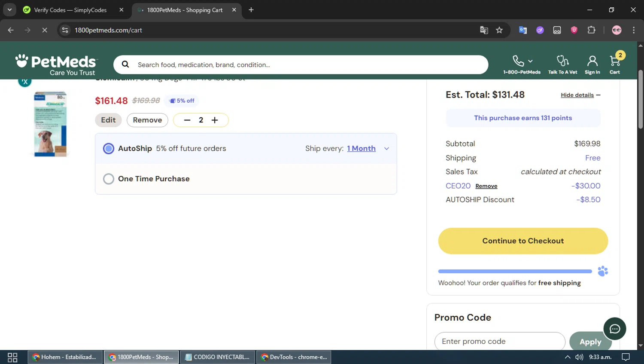This screenshot has width=644, height=364.
Task: Stop page loading with the X button
Action: tap(45, 30)
